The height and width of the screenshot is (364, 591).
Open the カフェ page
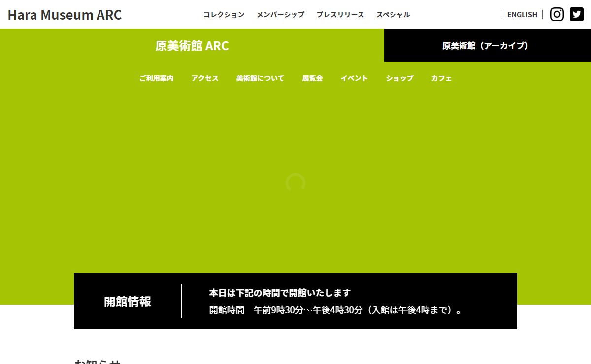pos(441,78)
